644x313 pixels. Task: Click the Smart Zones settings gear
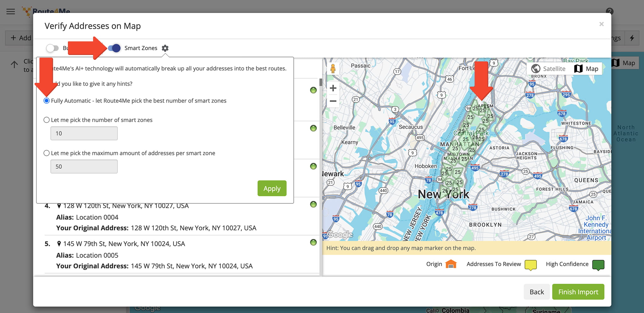click(165, 48)
